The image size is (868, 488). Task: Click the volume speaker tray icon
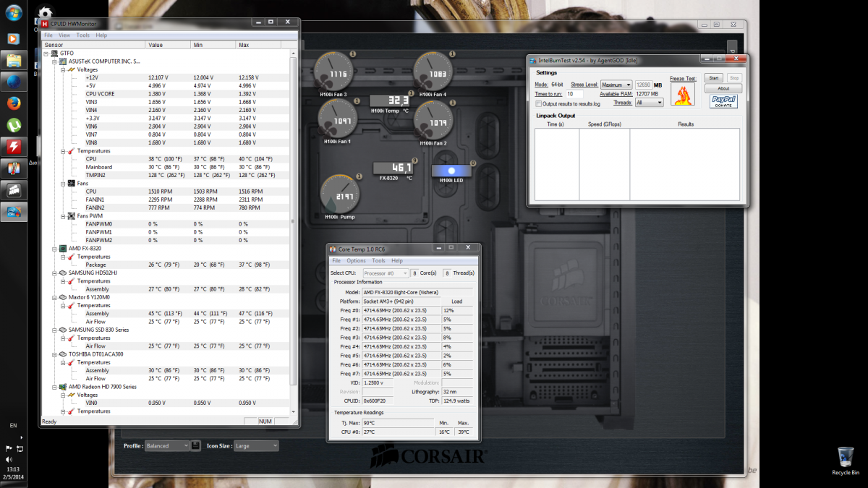[x=9, y=458]
